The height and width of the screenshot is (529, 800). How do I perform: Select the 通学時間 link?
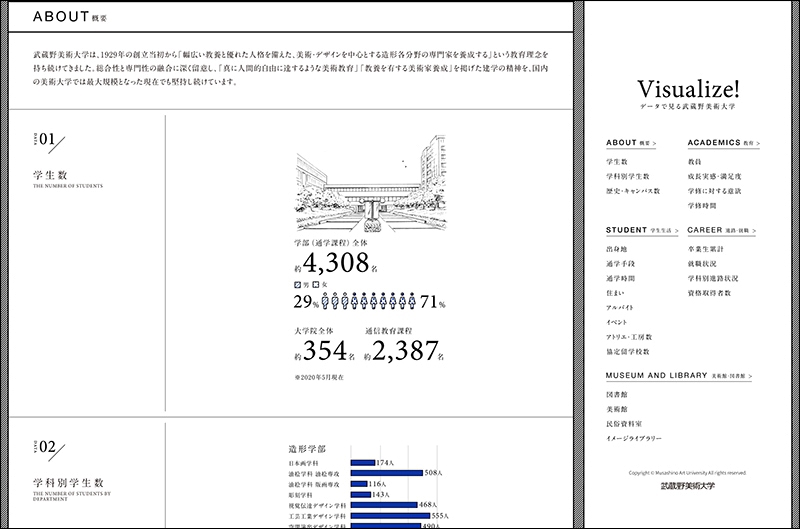620,279
